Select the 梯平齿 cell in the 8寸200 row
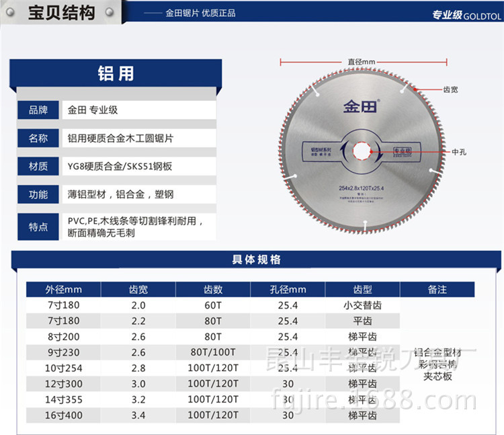Image resolution: width=504 pixels, height=435 pixels. [363, 337]
